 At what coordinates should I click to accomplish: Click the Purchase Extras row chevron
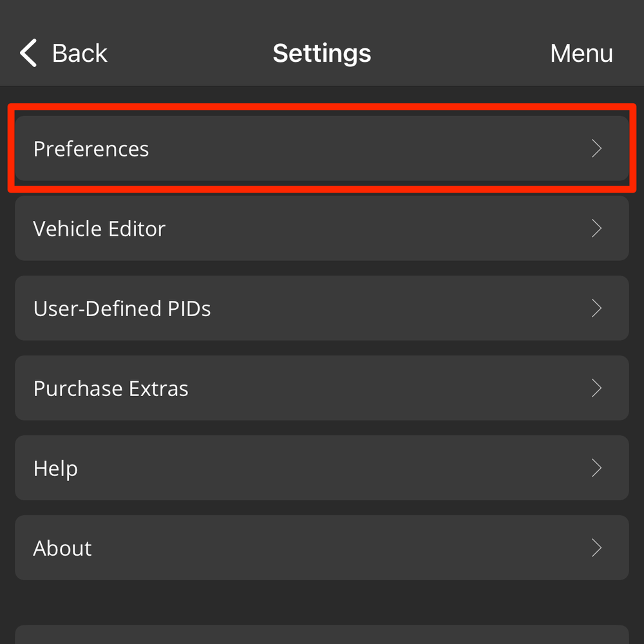596,388
